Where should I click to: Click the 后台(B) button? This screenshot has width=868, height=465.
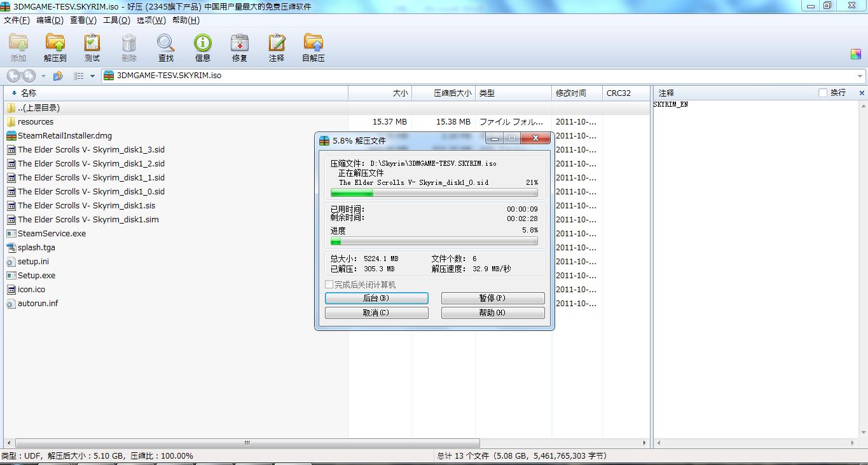[376, 298]
